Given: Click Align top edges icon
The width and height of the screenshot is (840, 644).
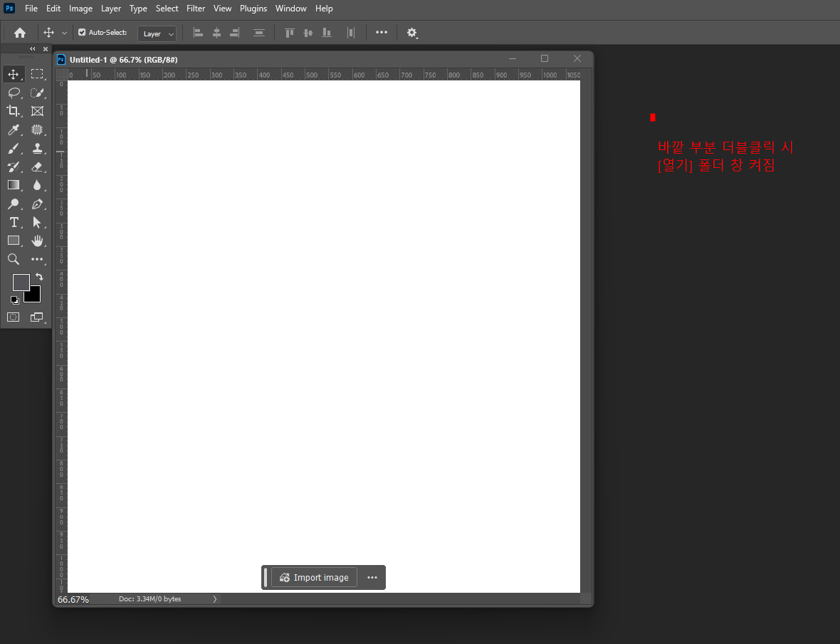Looking at the screenshot, I should (x=290, y=33).
